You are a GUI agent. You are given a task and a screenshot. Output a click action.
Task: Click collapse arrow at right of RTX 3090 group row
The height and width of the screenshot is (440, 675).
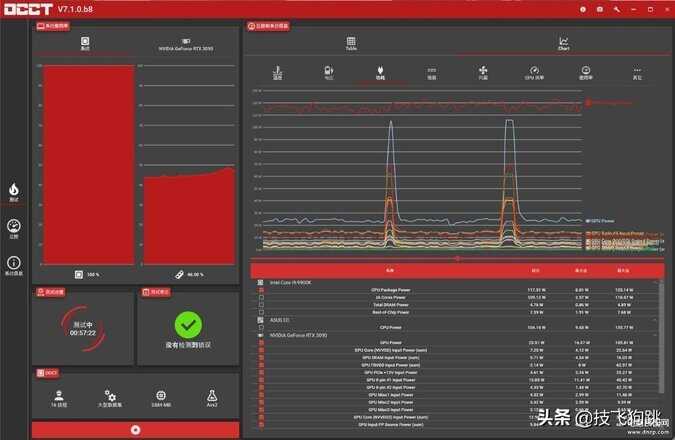point(655,335)
